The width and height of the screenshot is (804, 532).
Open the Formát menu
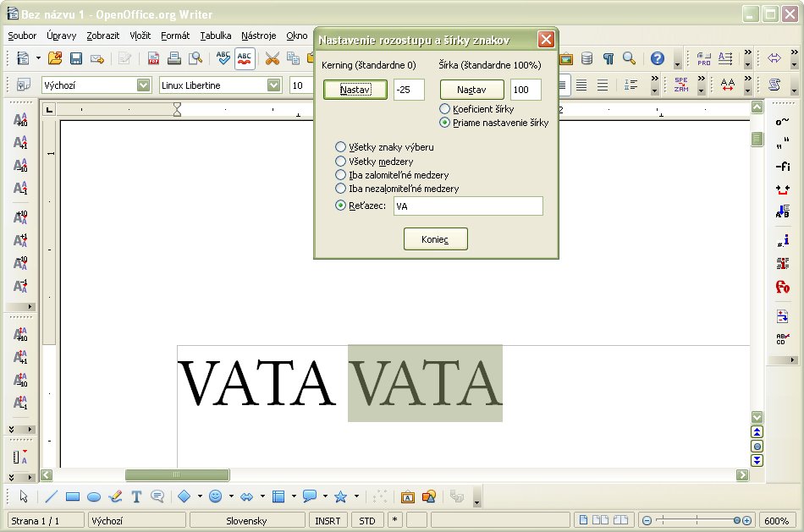175,36
